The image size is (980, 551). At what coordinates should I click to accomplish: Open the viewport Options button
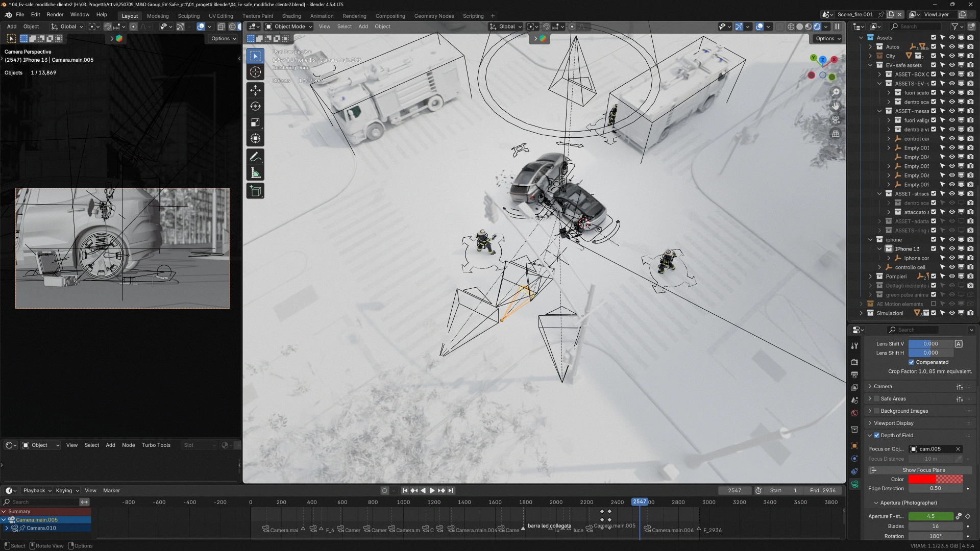pyautogui.click(x=827, y=39)
